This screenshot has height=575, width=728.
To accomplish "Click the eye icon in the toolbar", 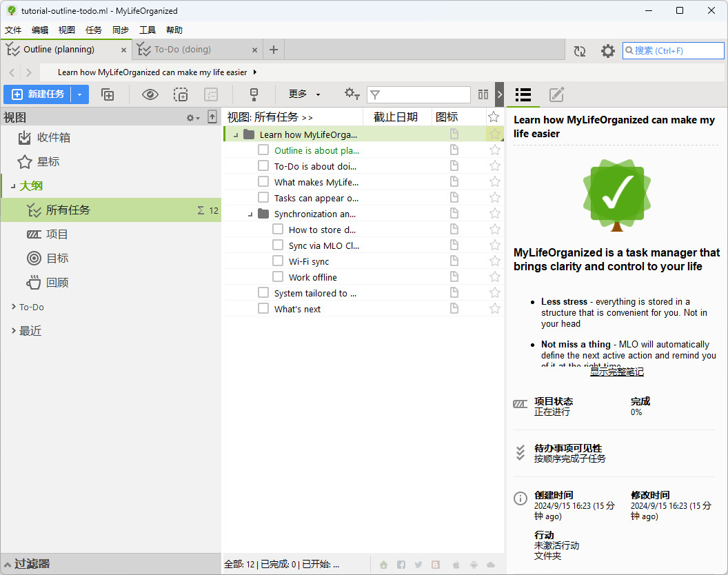I will click(150, 94).
